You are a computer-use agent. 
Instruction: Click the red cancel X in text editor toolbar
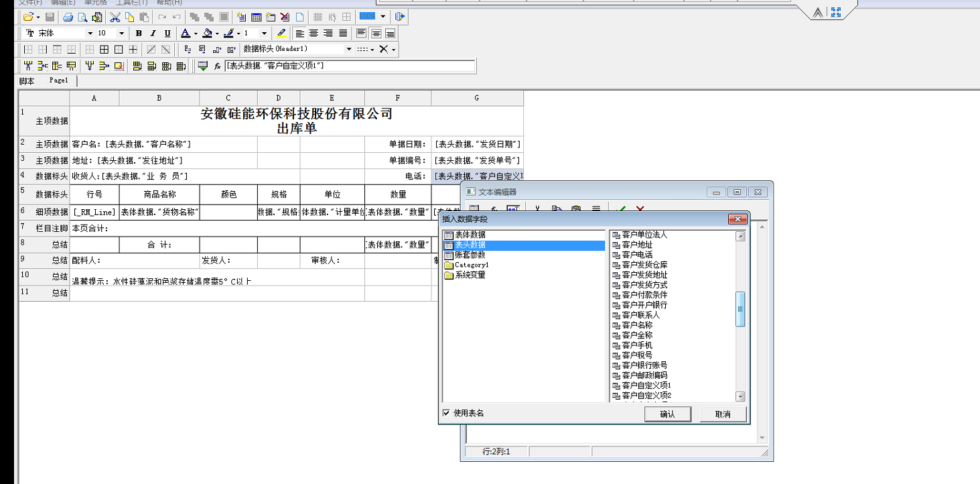[640, 208]
